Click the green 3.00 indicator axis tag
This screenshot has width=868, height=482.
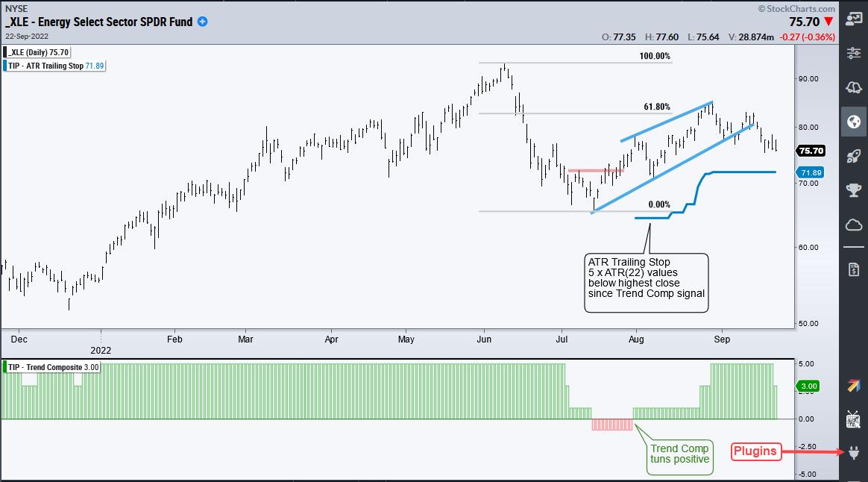[x=808, y=386]
